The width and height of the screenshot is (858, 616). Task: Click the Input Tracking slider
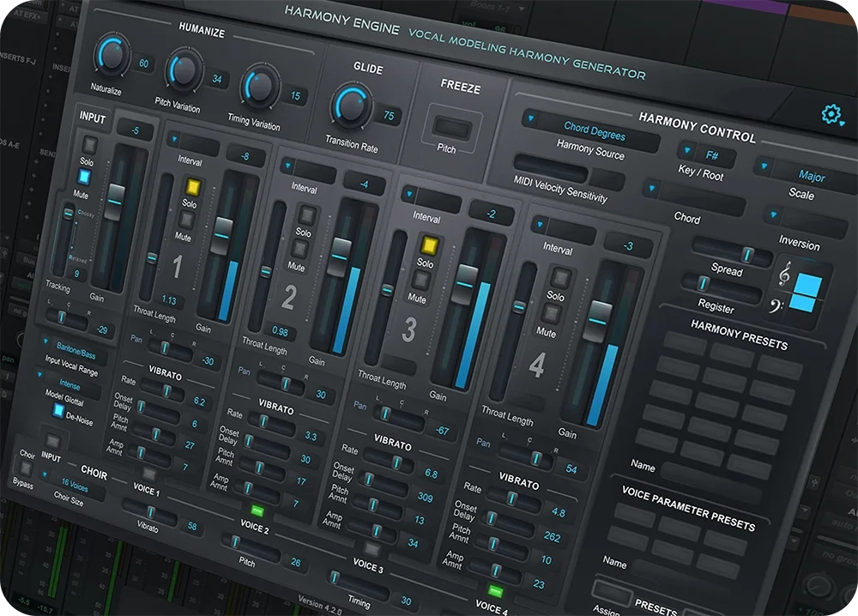coord(65,239)
